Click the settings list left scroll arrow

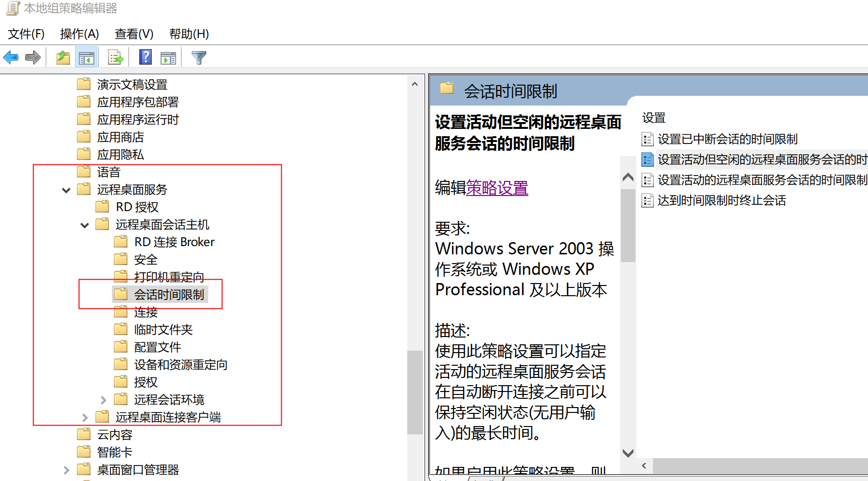(x=644, y=466)
